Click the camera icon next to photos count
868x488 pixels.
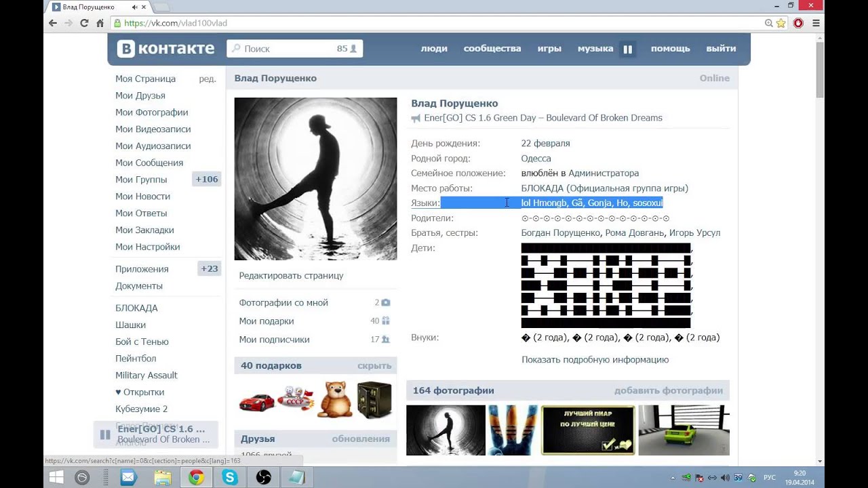click(386, 303)
